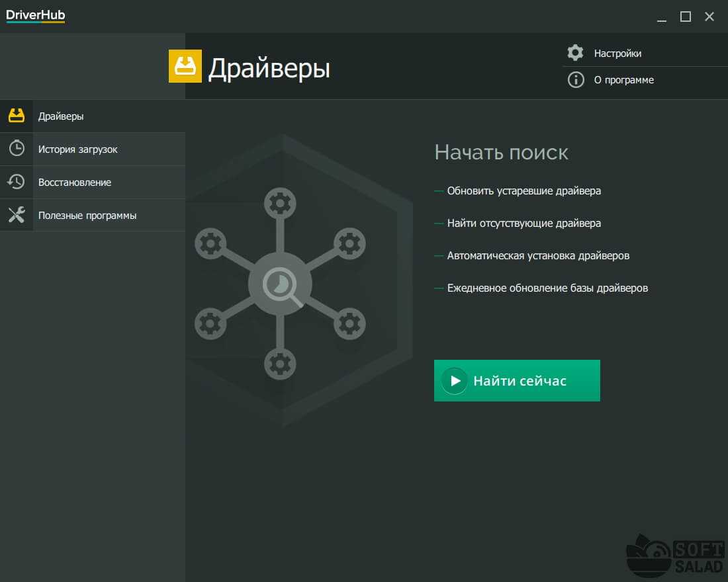
Task: Click the DriverHub logo
Action: tap(36, 16)
